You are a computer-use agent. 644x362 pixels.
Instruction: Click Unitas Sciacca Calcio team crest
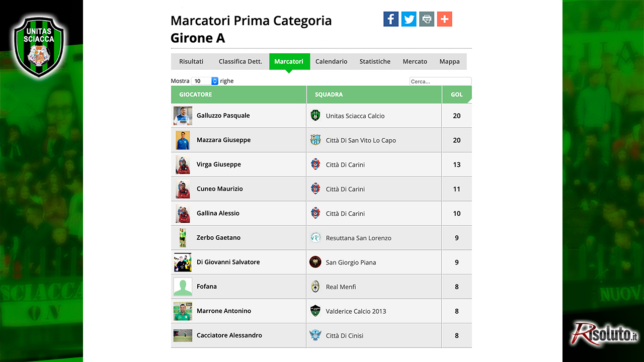tap(315, 115)
